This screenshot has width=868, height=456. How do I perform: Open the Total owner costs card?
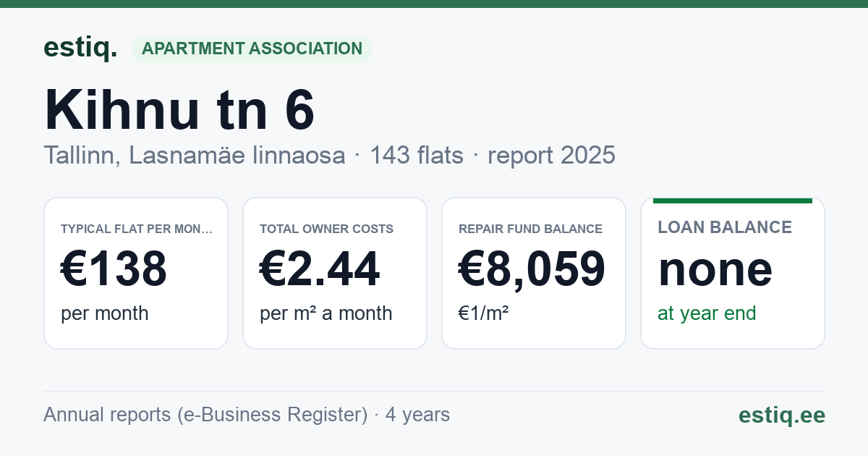point(335,273)
